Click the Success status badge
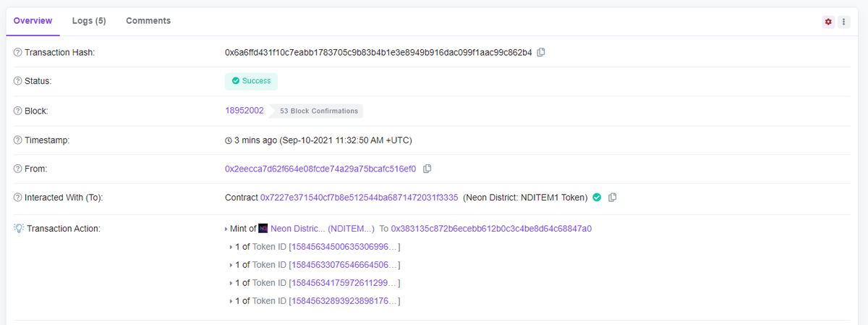The height and width of the screenshot is (325, 868). tap(251, 81)
